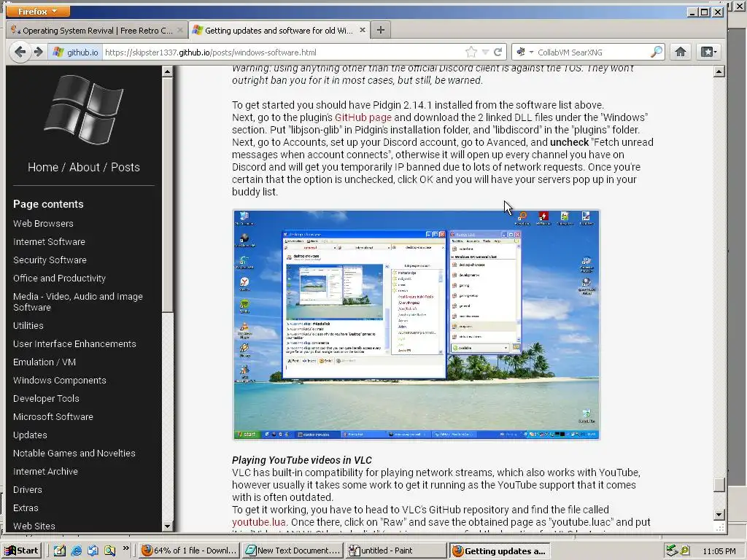
Task: Click the system tray network icon
Action: click(672, 551)
